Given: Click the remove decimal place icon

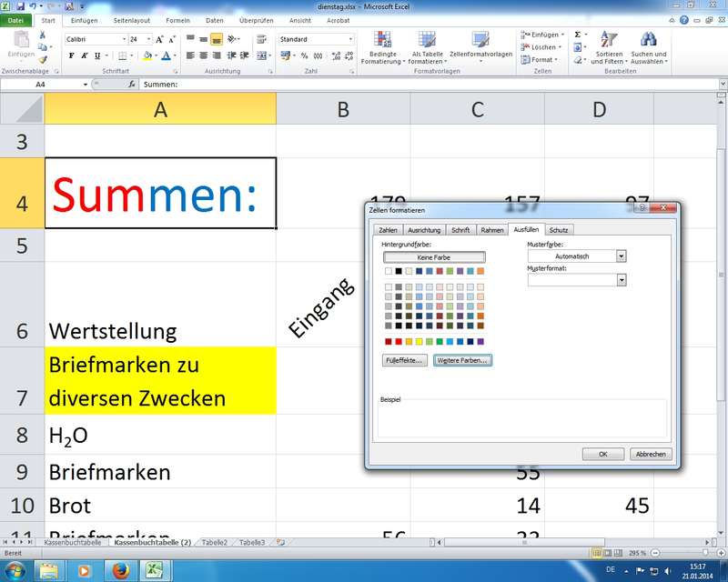Looking at the screenshot, I should [x=349, y=55].
